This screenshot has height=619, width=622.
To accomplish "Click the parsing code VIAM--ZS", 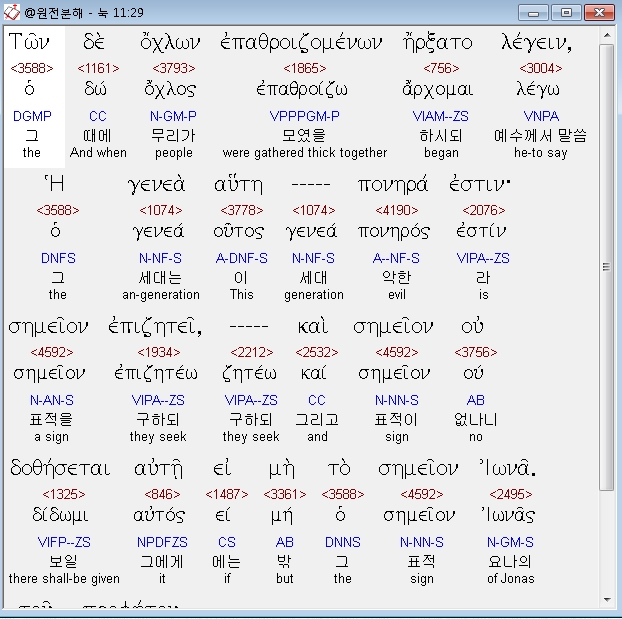I will tap(441, 116).
